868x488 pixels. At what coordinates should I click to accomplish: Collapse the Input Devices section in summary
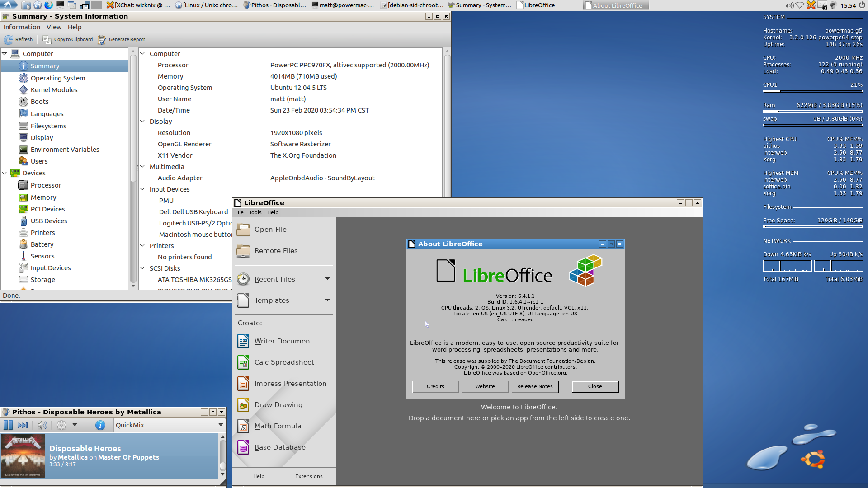point(142,189)
